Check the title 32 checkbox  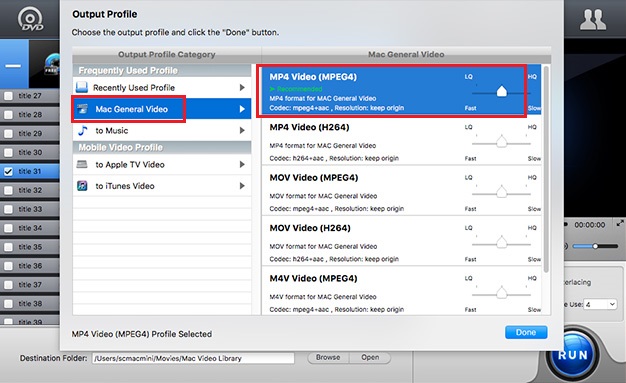(x=8, y=190)
